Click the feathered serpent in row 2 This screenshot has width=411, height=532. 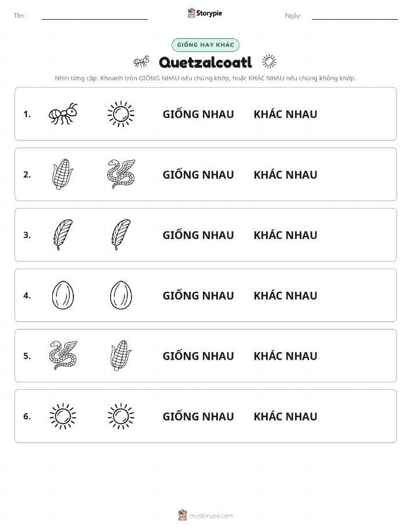point(121,175)
